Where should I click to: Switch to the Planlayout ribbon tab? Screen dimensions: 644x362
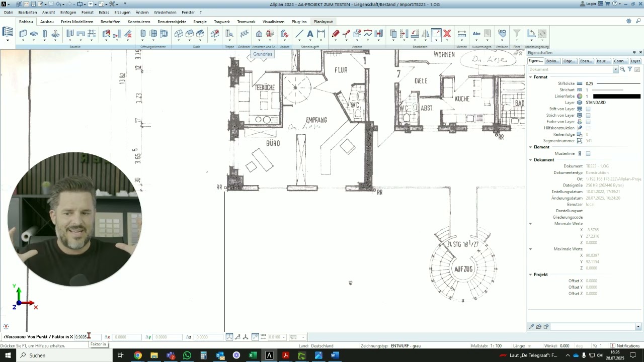(323, 22)
